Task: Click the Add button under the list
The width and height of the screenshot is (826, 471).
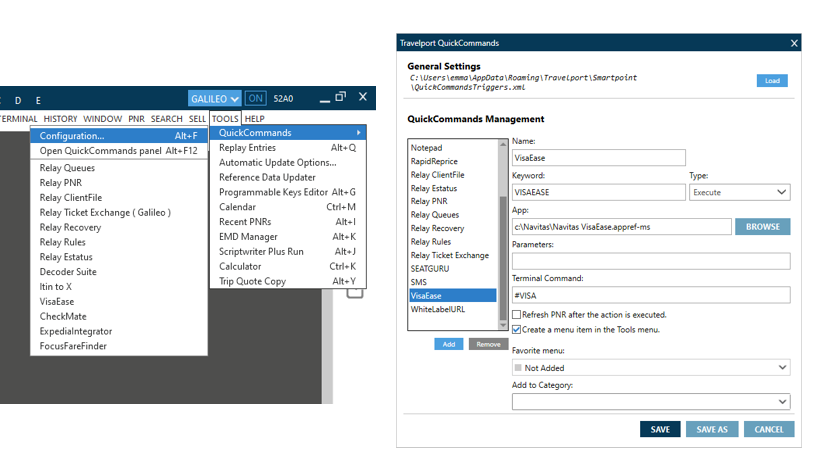Action: click(x=449, y=344)
